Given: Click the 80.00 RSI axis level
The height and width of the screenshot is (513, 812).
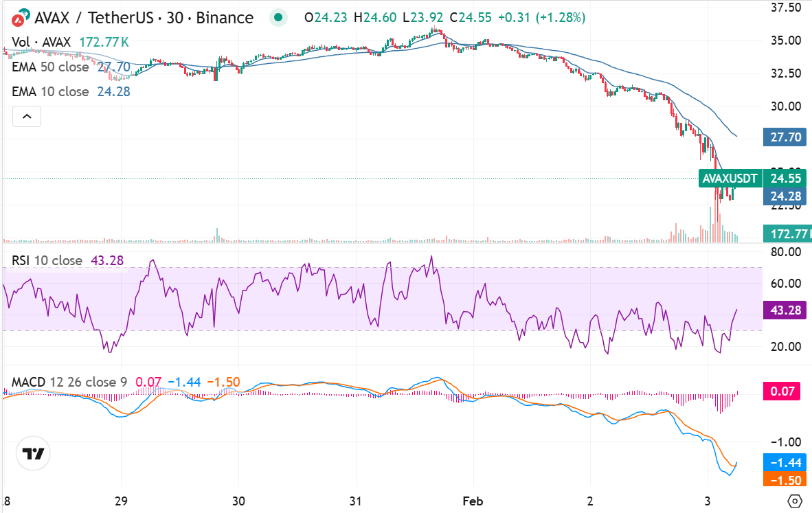Looking at the screenshot, I should pyautogui.click(x=786, y=252).
